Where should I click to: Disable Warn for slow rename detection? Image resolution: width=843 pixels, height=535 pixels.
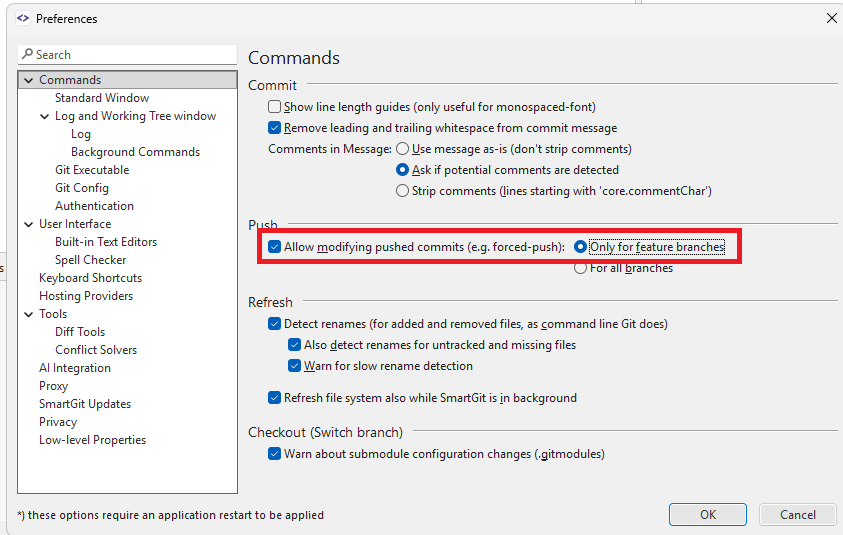[x=295, y=366]
